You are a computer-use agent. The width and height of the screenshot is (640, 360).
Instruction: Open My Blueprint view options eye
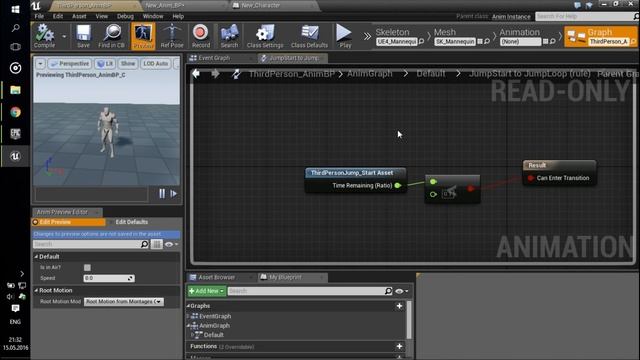(402, 291)
